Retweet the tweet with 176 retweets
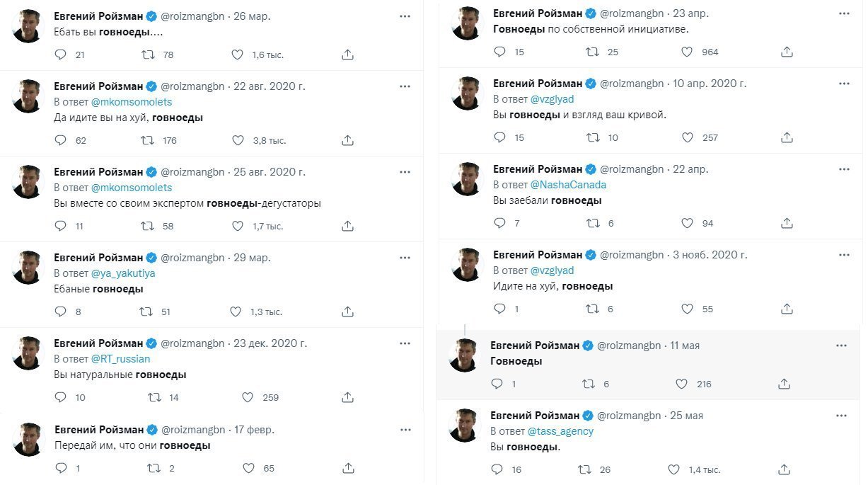 (149, 140)
